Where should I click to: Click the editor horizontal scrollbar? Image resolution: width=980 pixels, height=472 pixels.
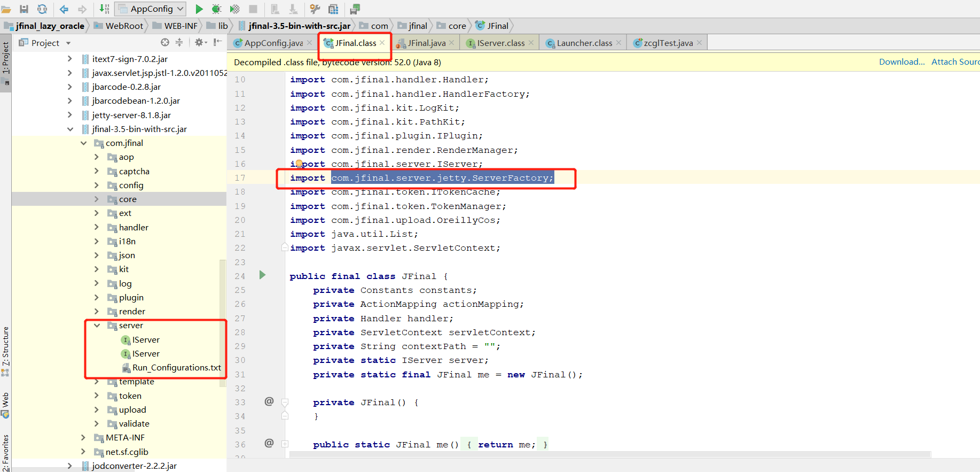(x=610, y=454)
